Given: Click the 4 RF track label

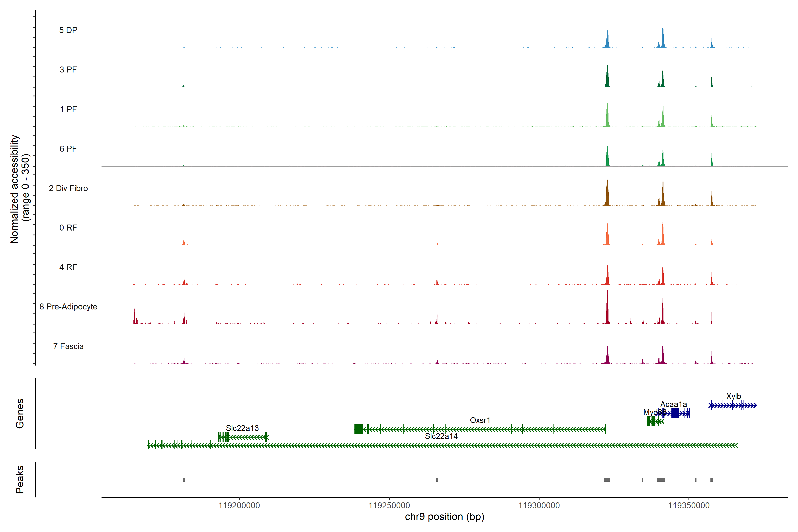Looking at the screenshot, I should click(x=68, y=267).
